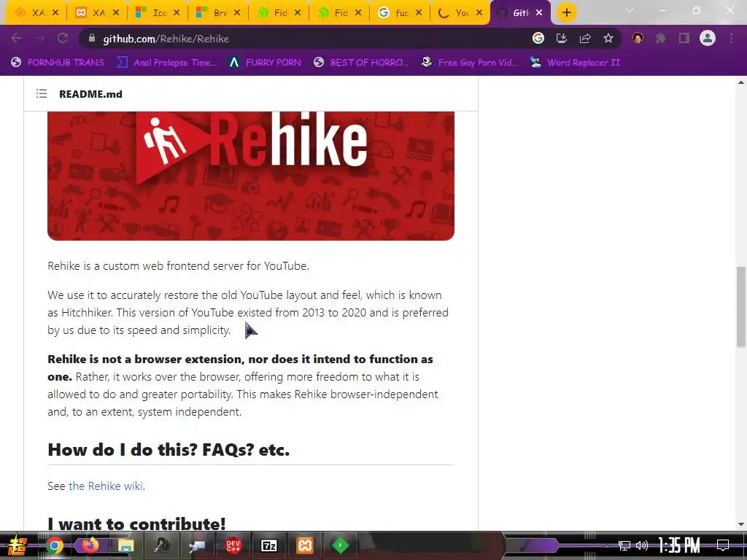
Task: Toggle the browser side panel
Action: pyautogui.click(x=684, y=39)
